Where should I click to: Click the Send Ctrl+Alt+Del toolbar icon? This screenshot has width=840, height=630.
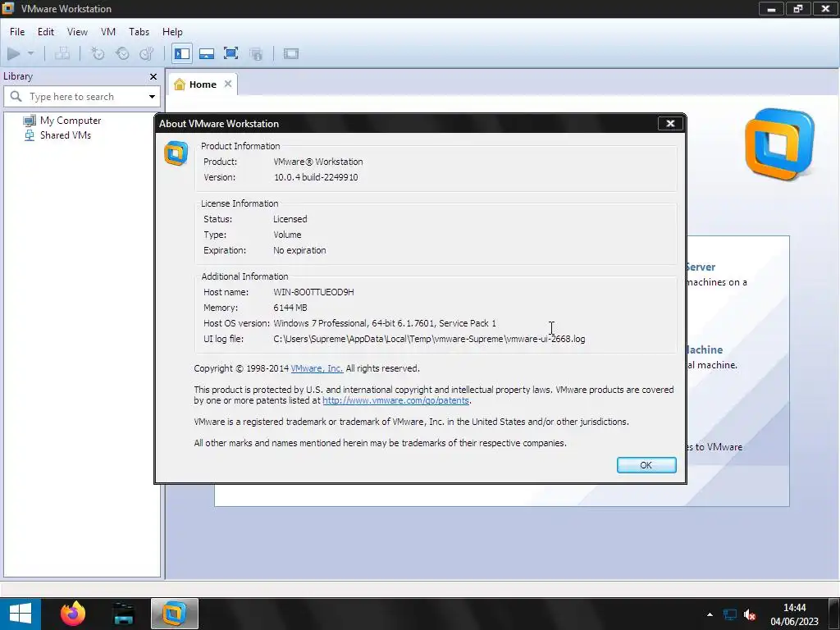click(x=62, y=53)
